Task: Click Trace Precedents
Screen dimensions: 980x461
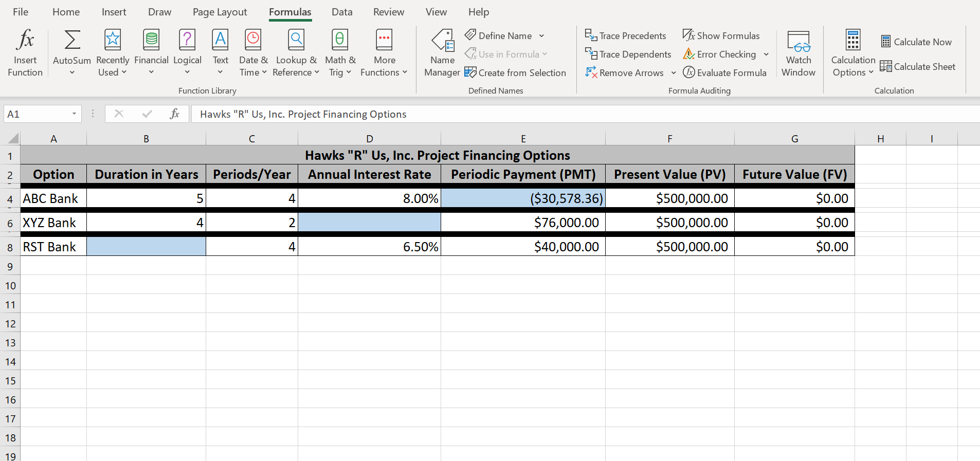Action: click(626, 35)
